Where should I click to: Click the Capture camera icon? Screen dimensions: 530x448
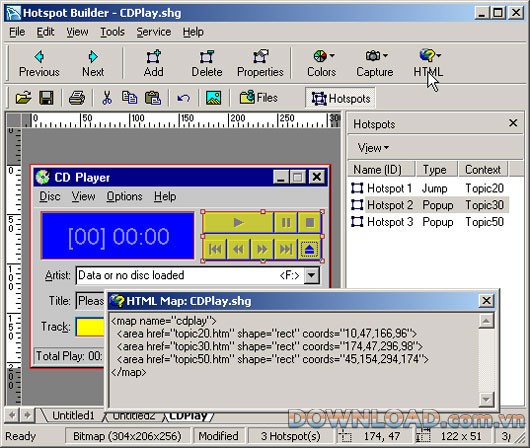373,55
